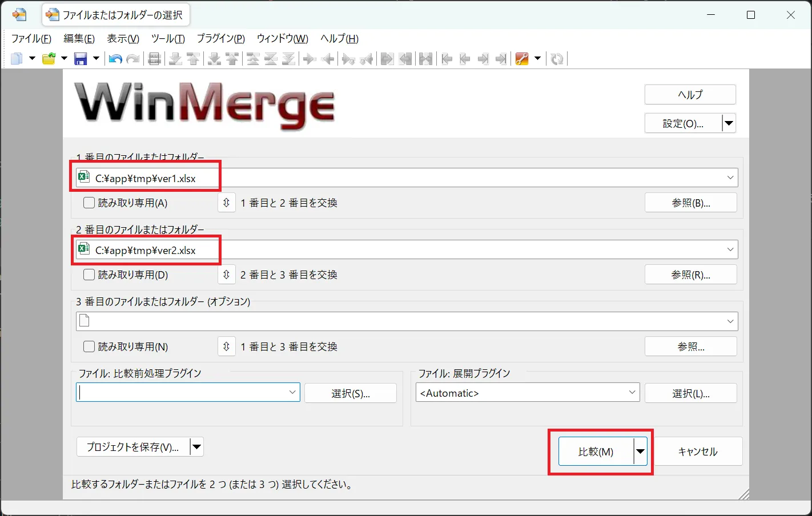This screenshot has height=516, width=812.
Task: Click the 参照... button for 3rd file
Action: coord(691,346)
